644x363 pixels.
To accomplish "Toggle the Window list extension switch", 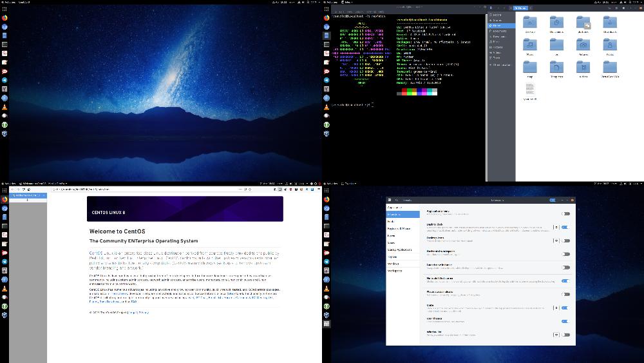I will coord(565,335).
